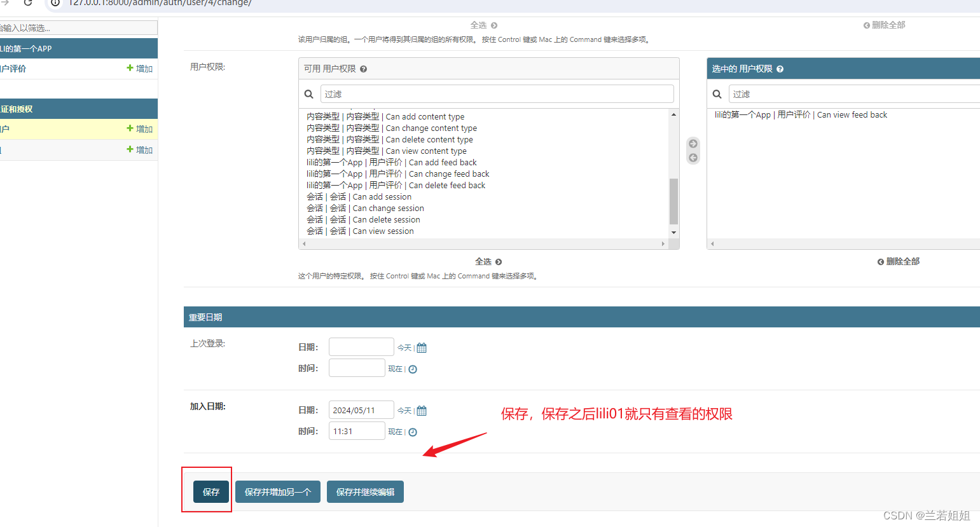The height and width of the screenshot is (527, 980).
Task: Select 'Can add feed back' permission
Action: pyautogui.click(x=392, y=163)
